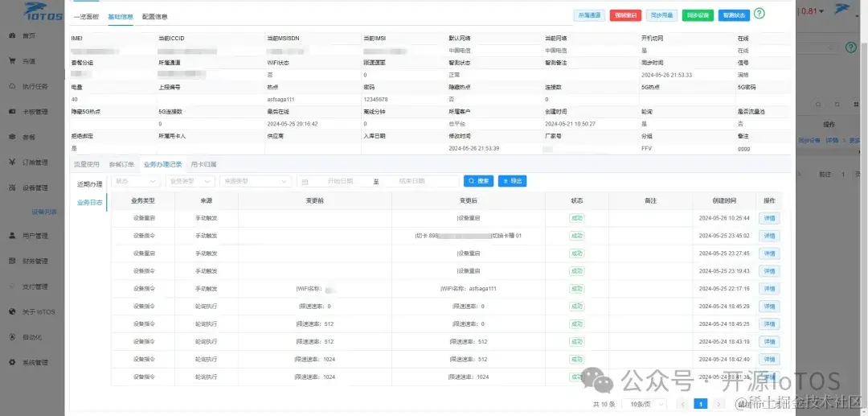Open 详情 for the 2024-05-26 10:25:44 record
This screenshot has width=868, height=416.
point(769,218)
